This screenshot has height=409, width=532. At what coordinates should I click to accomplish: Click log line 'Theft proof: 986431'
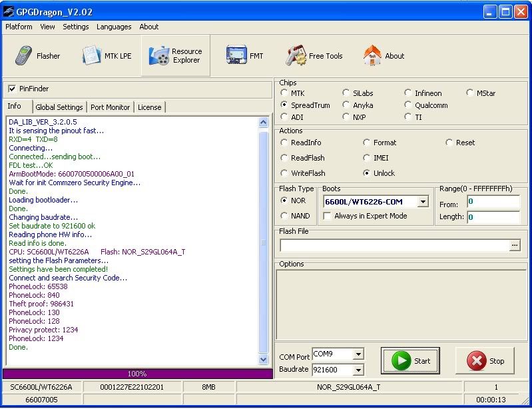coord(41,304)
